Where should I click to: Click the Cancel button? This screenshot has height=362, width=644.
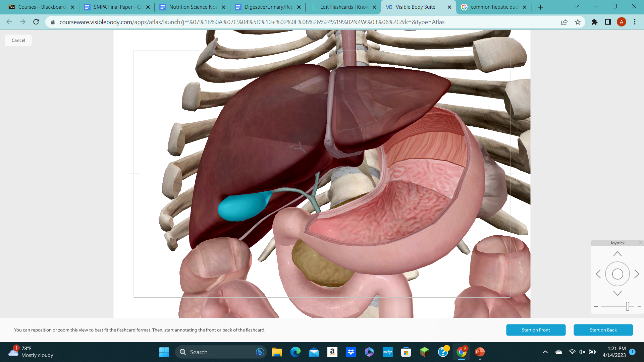point(18,40)
